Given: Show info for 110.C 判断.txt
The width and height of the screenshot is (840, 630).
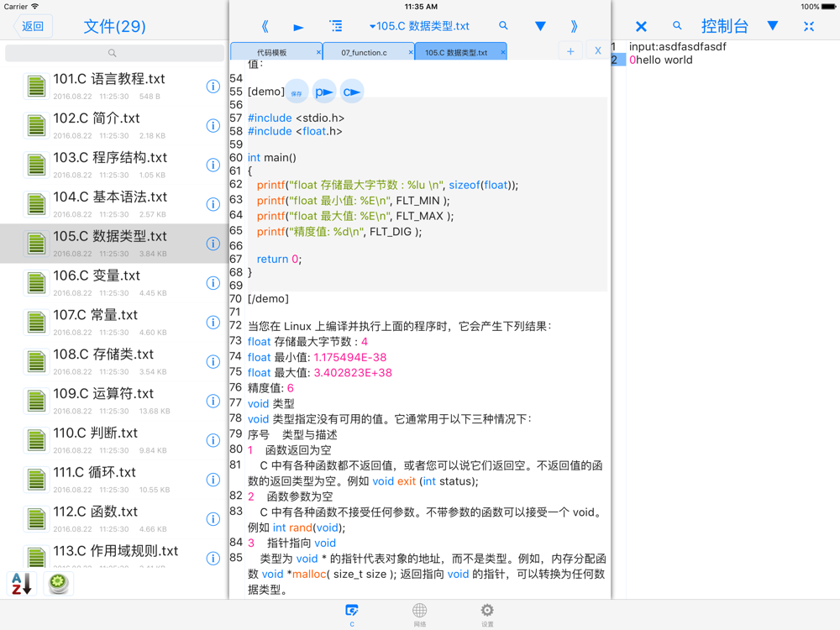Looking at the screenshot, I should [213, 440].
